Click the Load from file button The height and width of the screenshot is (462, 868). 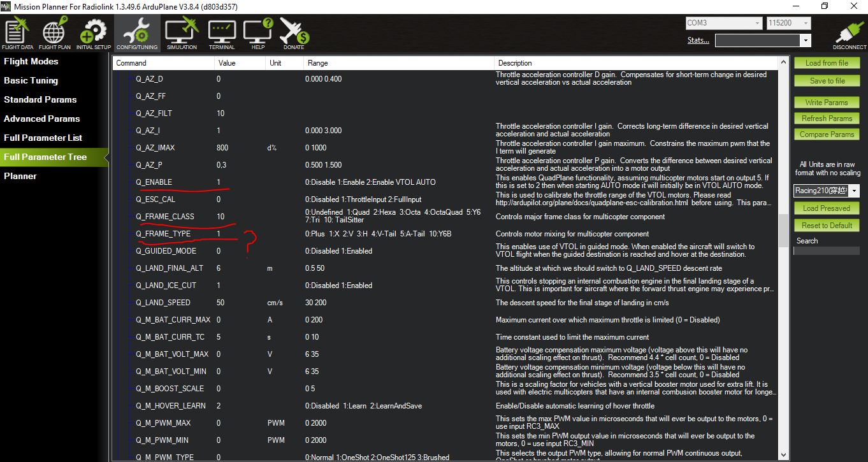click(x=827, y=63)
